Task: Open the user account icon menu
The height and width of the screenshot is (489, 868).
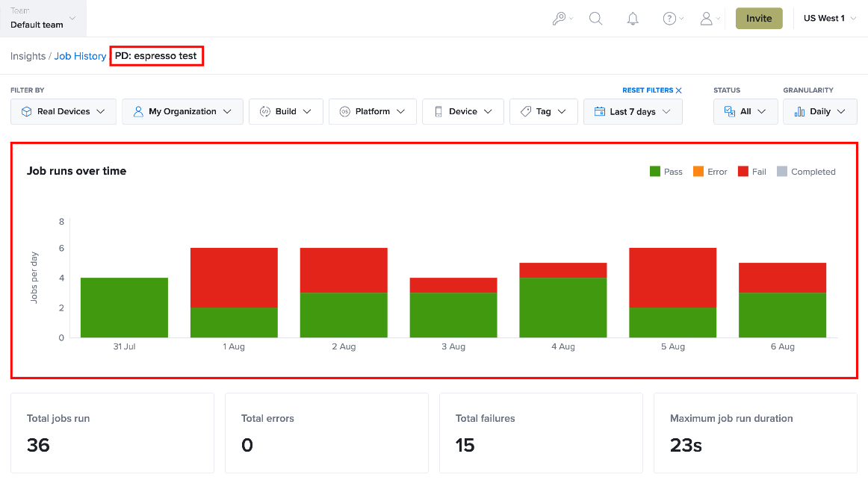Action: 710,19
